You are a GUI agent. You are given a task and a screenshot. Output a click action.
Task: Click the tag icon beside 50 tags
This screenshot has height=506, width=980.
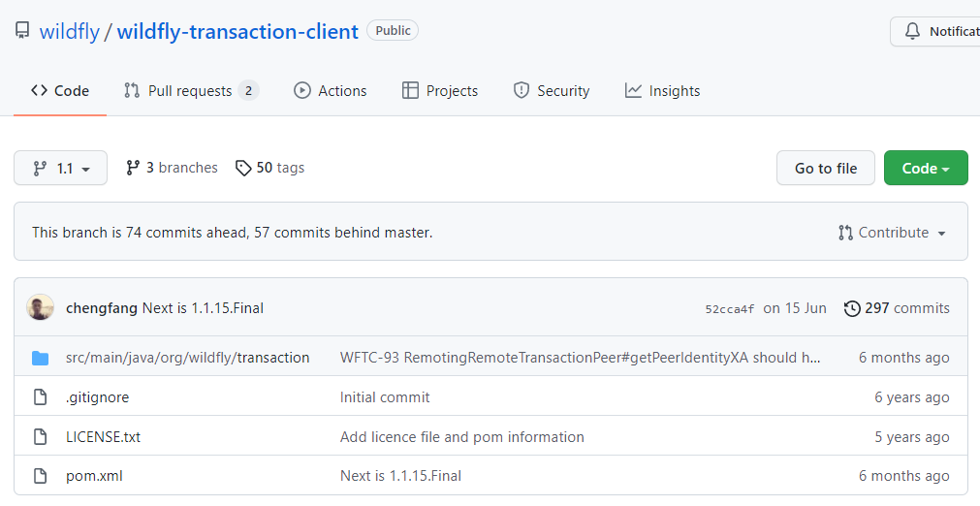[x=243, y=168]
